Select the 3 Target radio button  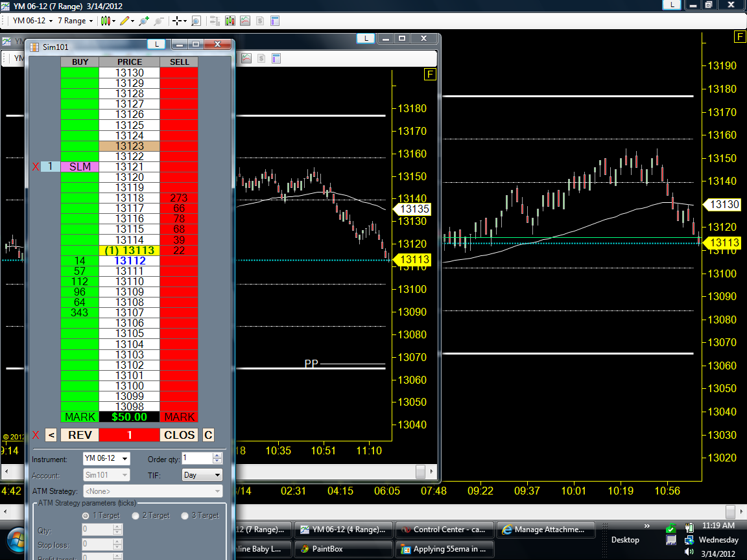coord(185,516)
